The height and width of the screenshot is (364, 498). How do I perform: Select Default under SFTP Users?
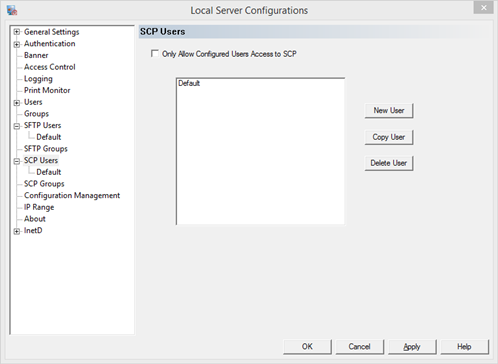49,137
